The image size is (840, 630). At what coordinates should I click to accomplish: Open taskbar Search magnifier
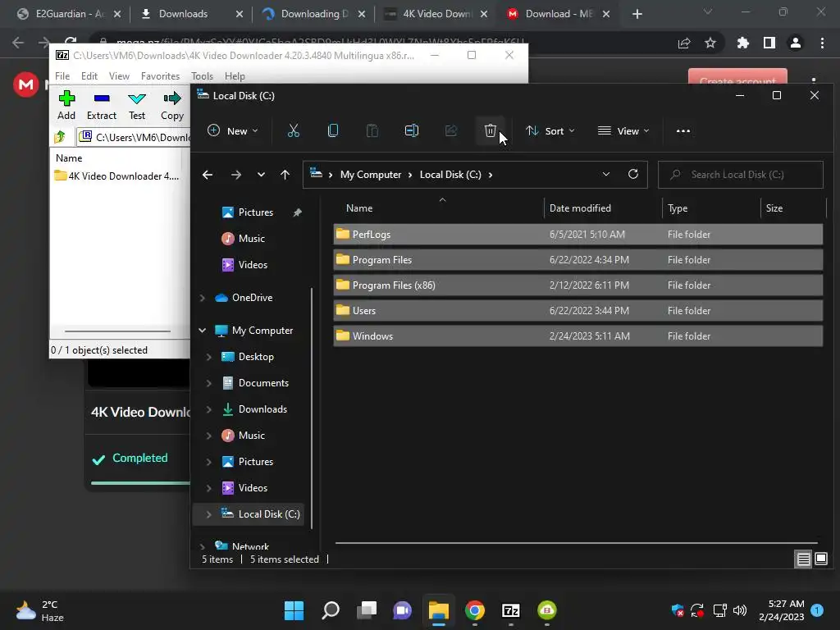(x=330, y=610)
